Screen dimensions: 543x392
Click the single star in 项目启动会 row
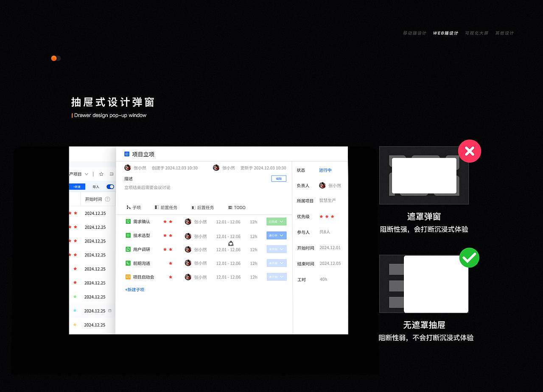[x=171, y=277]
